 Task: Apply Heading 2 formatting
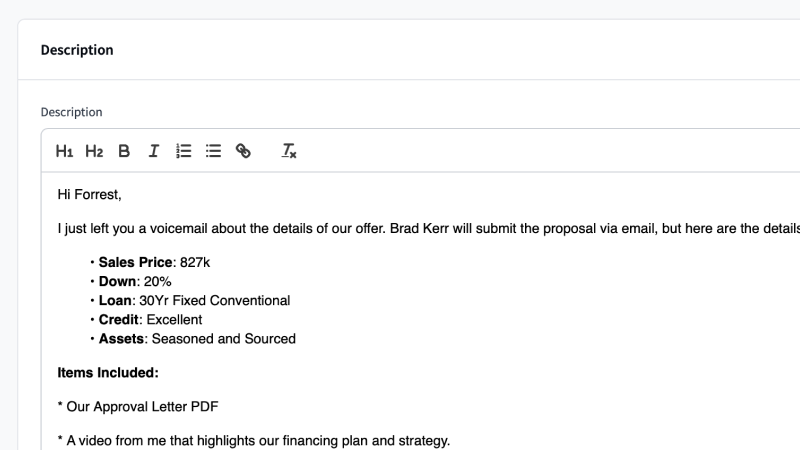click(94, 151)
